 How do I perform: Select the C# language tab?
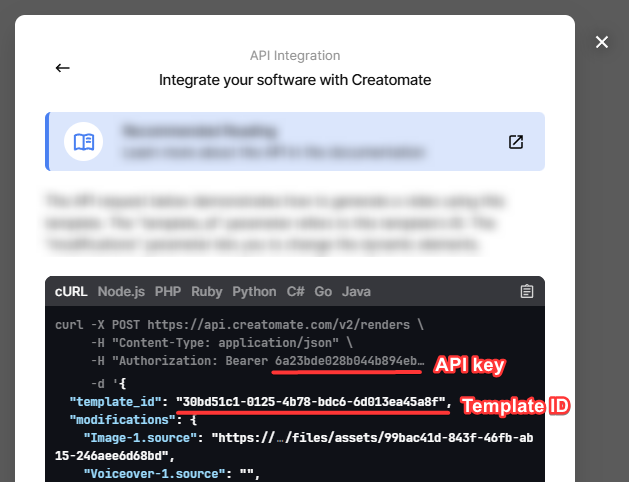[296, 292]
